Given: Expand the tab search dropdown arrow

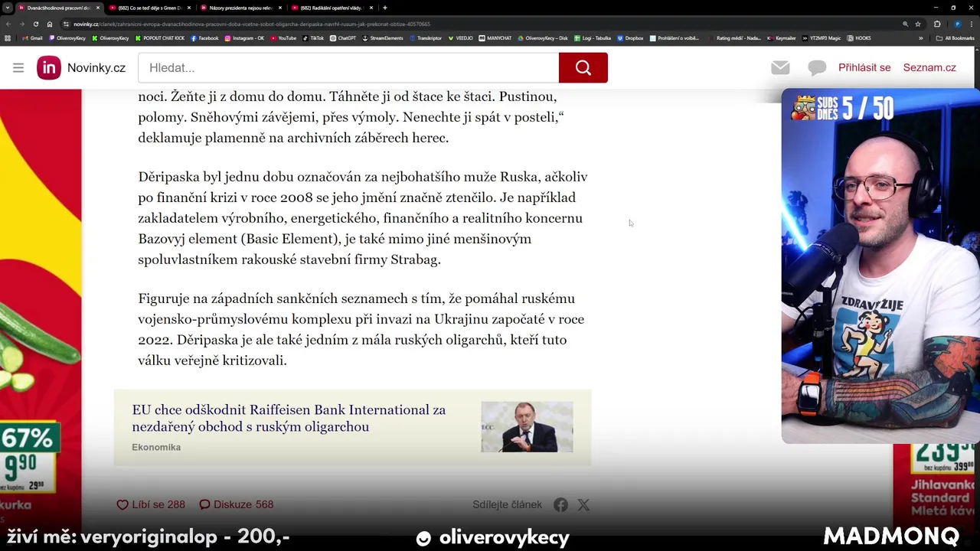Looking at the screenshot, I should tap(8, 8).
